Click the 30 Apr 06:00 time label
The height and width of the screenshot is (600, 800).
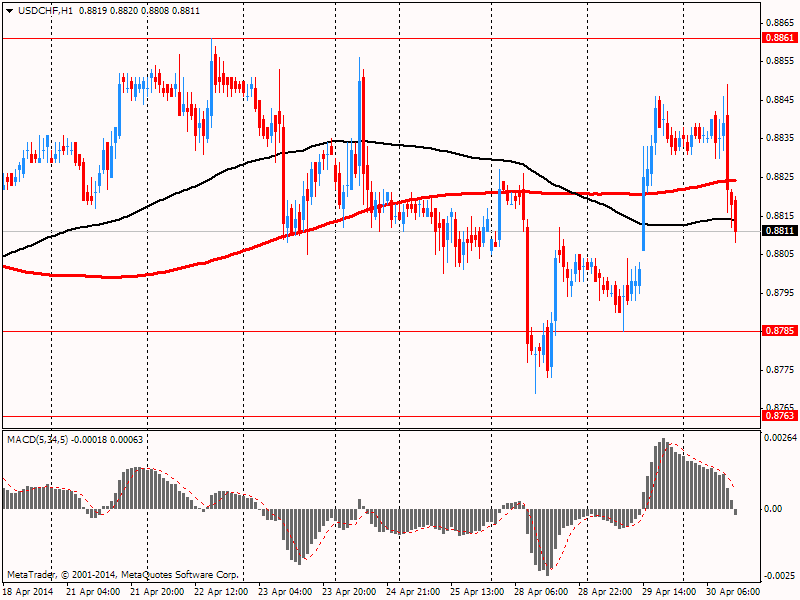[x=733, y=592]
